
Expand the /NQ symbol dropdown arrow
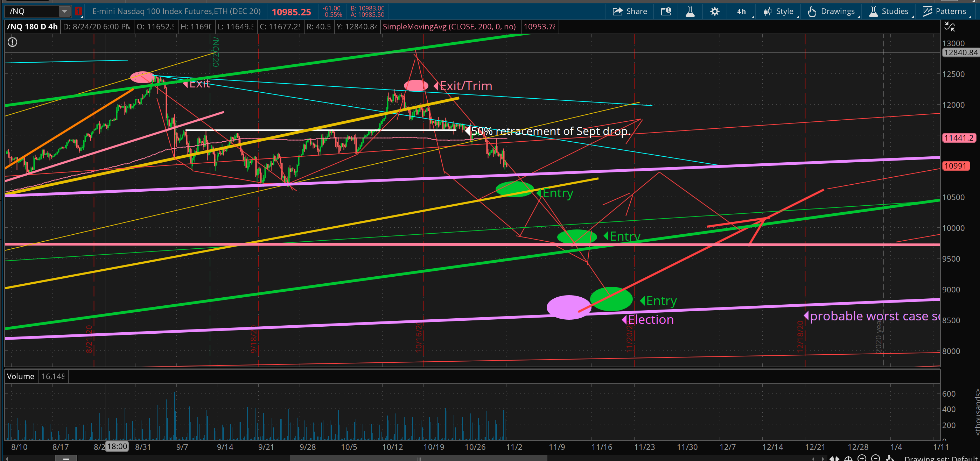point(65,12)
